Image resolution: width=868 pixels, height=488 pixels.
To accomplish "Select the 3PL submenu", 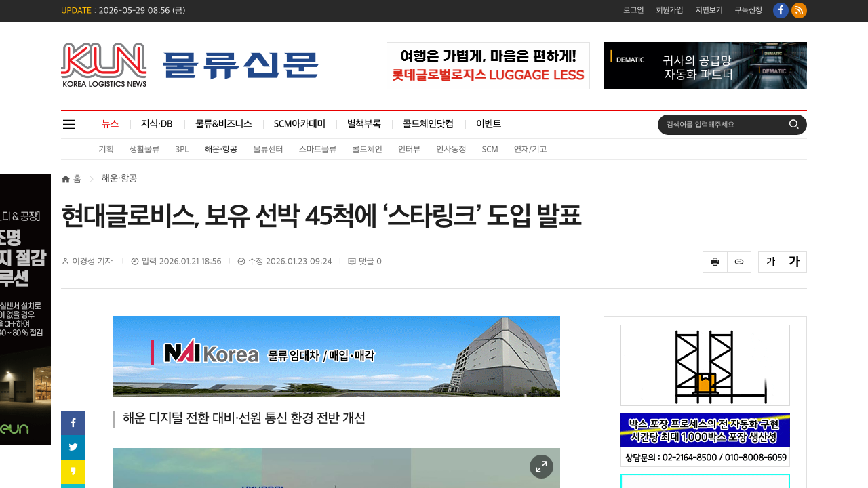I will (182, 149).
